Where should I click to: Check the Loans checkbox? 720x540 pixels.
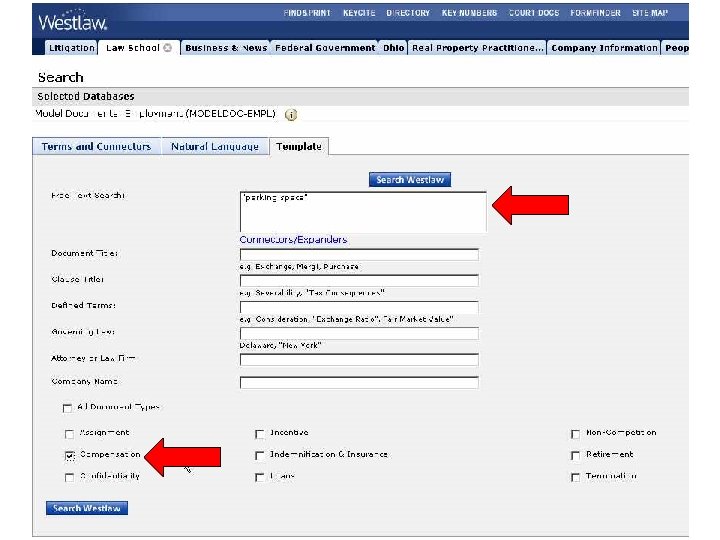259,478
